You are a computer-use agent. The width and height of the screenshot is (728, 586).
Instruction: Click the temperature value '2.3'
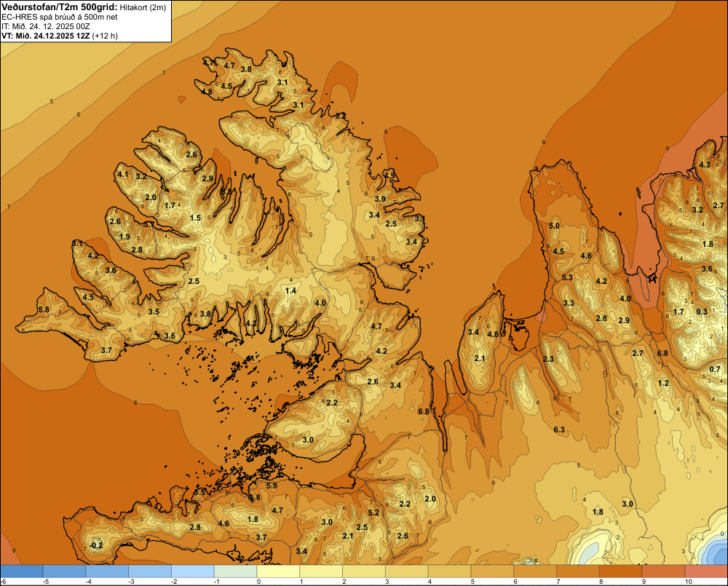coord(548,359)
